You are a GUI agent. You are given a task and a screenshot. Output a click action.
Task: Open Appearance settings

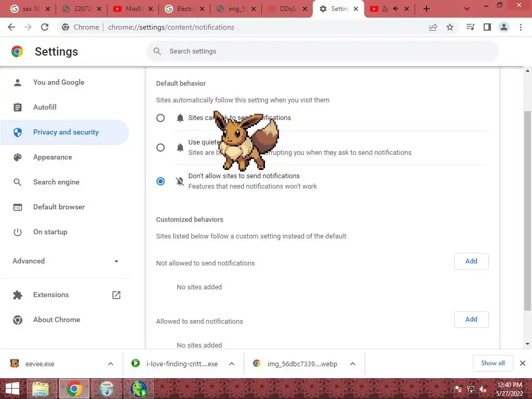click(x=64, y=157)
